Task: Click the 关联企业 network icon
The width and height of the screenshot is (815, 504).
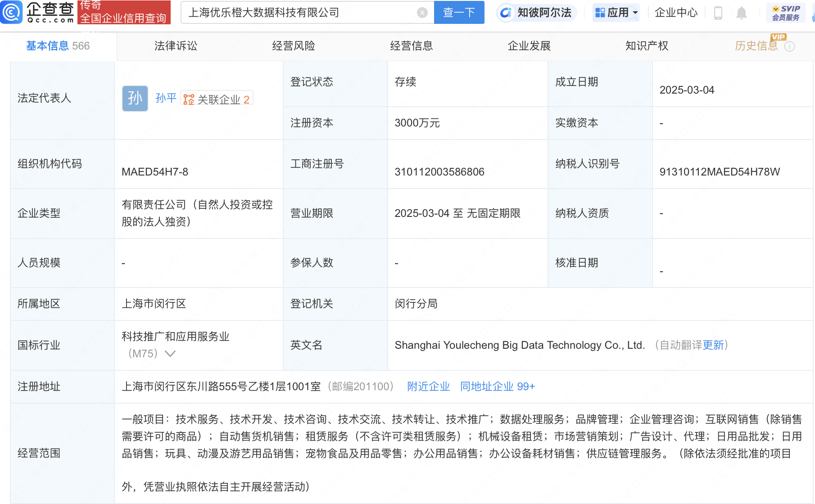Action: pos(189,99)
